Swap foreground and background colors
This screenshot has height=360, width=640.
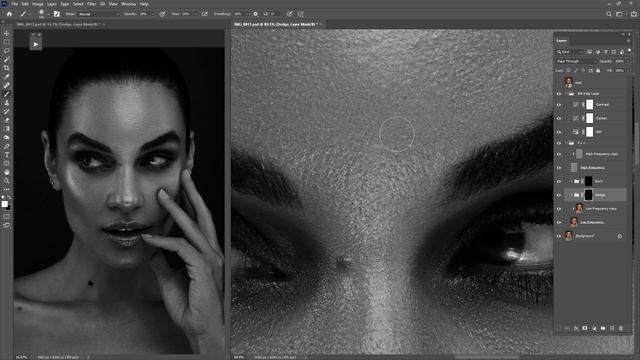click(9, 198)
